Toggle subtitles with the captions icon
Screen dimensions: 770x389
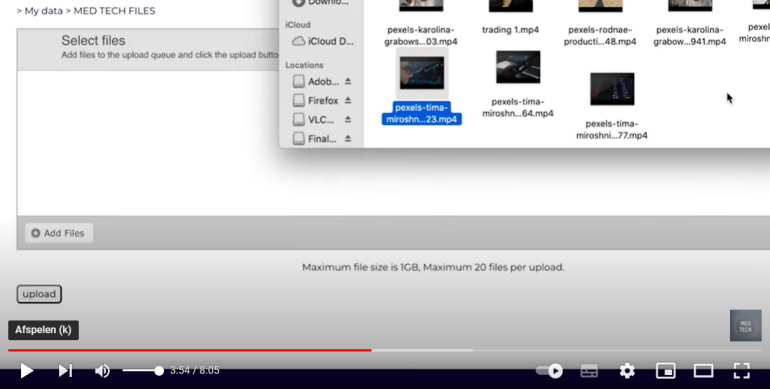point(589,371)
